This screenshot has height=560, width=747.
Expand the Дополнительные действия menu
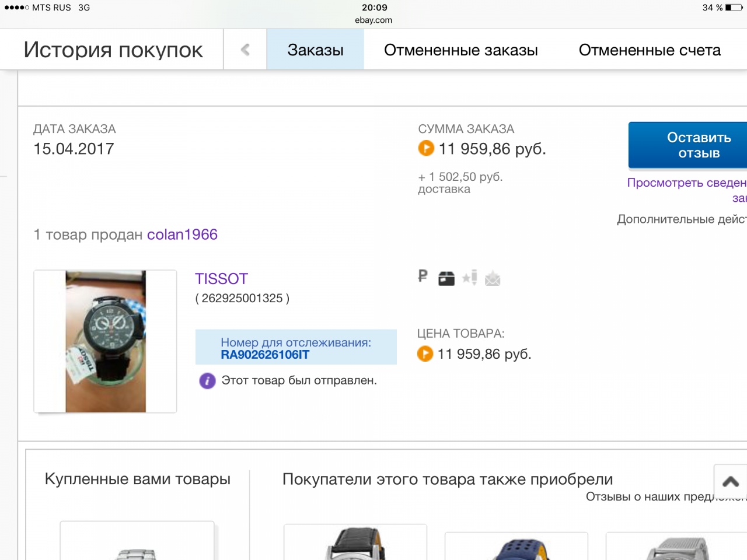[x=681, y=219]
